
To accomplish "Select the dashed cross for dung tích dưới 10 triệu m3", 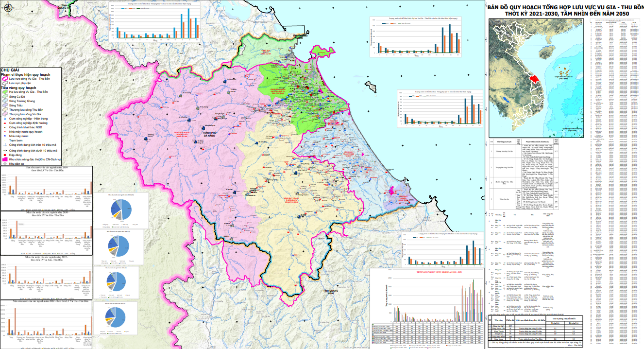I will pyautogui.click(x=5, y=151).
